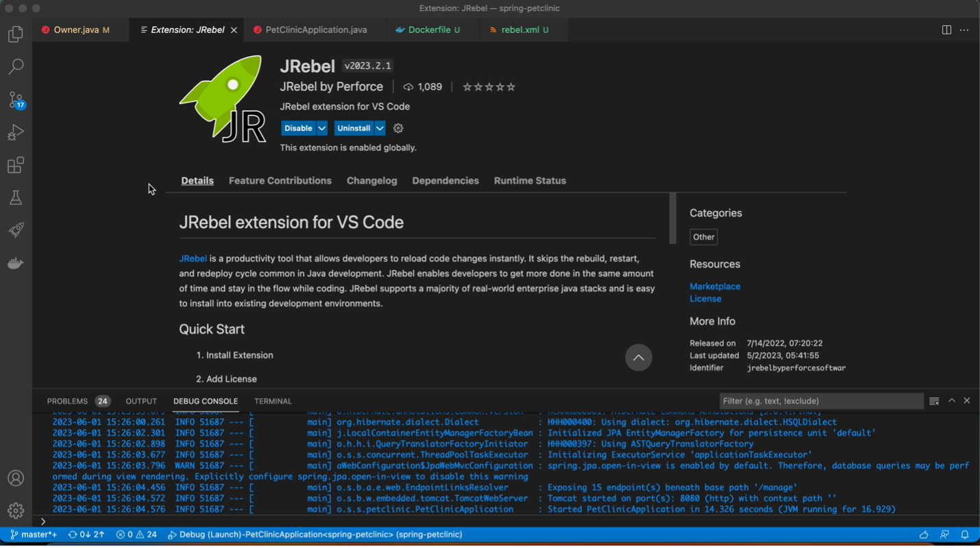This screenshot has width=980, height=548.
Task: Select the Dependencies tab
Action: (445, 181)
